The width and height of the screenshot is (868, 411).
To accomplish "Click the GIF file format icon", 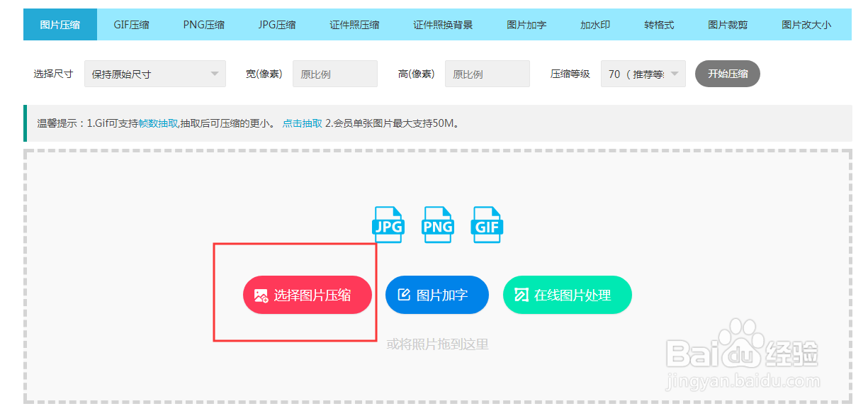I will [x=487, y=225].
